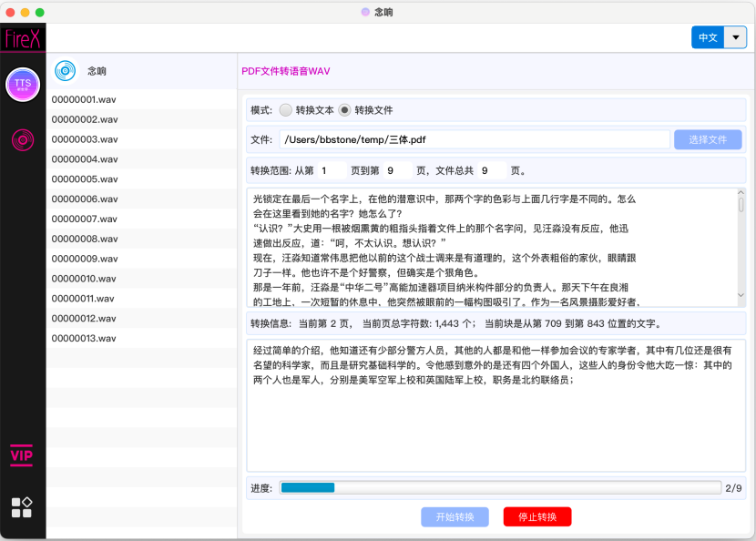Select 00000012.wav in the file list
This screenshot has width=756, height=541.
click(x=142, y=318)
